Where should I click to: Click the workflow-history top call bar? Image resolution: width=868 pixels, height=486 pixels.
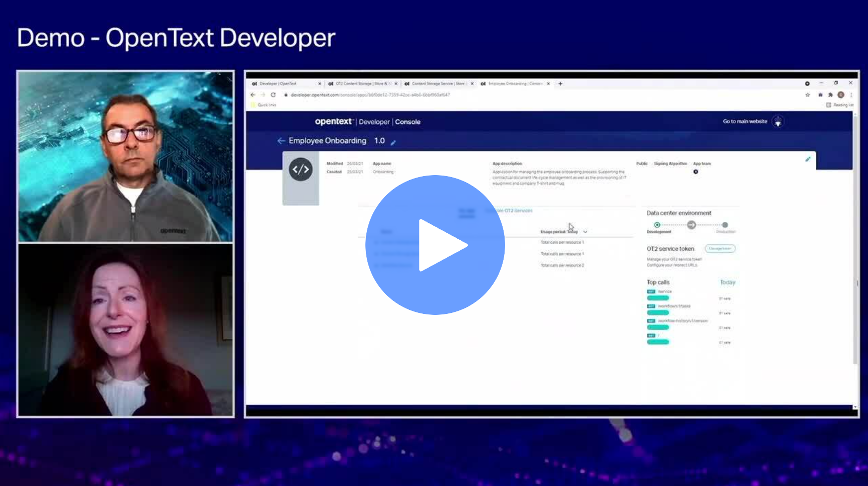(x=658, y=327)
